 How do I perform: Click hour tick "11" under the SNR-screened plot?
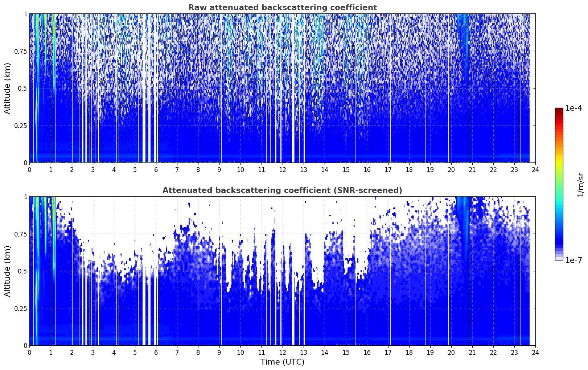(x=261, y=352)
